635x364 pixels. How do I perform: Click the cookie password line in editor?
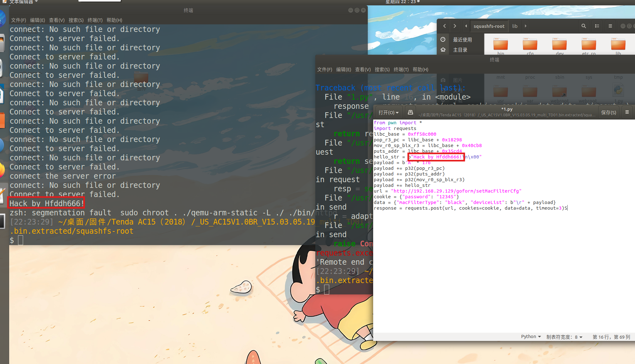[416, 197]
